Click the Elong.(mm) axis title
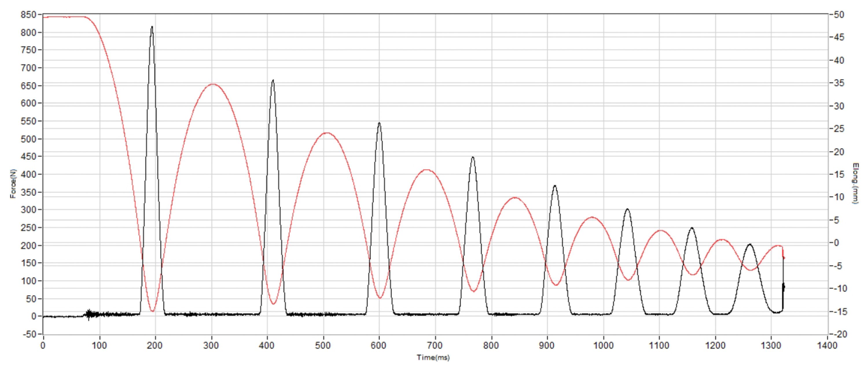Screen dimensions: 868x365 [x=856, y=183]
